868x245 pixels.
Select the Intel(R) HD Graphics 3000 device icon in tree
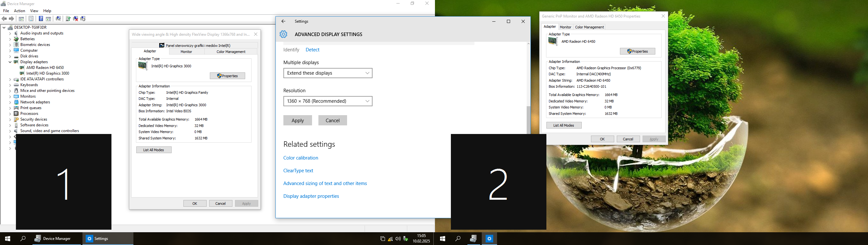click(x=22, y=74)
